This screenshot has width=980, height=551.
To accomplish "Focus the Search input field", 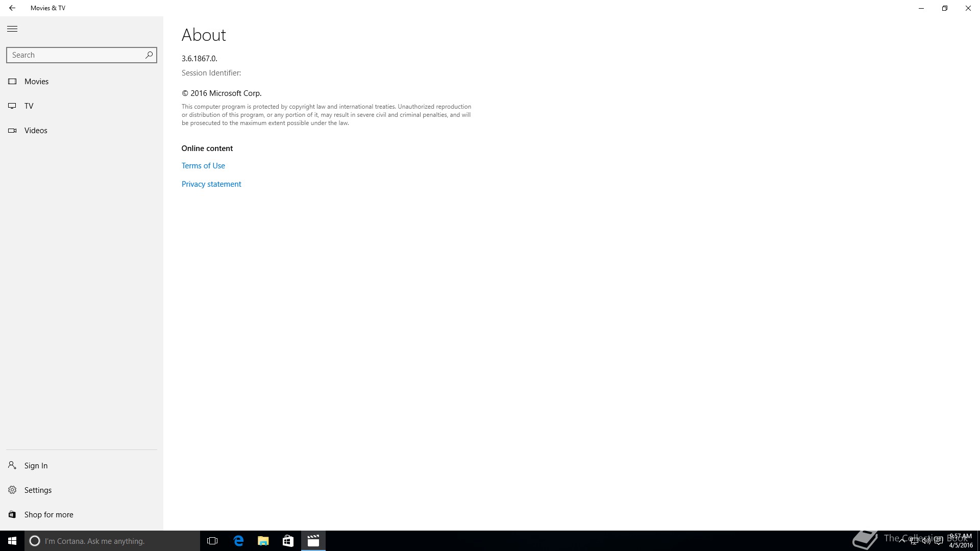I will point(82,55).
